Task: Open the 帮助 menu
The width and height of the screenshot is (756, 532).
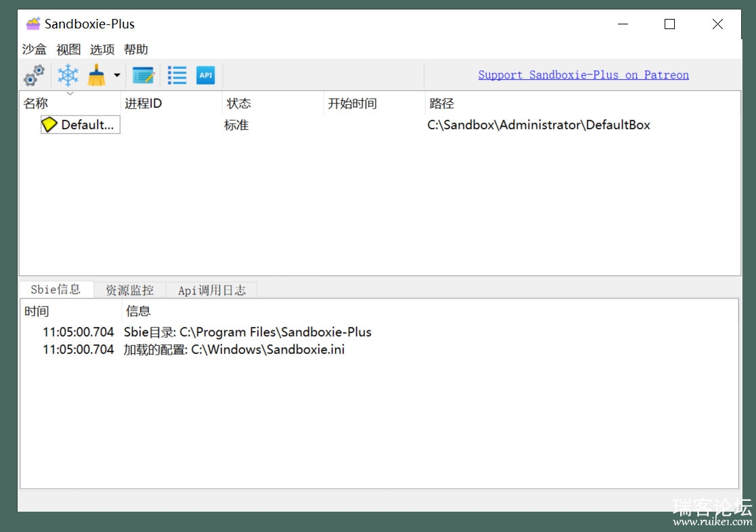Action: [x=136, y=49]
